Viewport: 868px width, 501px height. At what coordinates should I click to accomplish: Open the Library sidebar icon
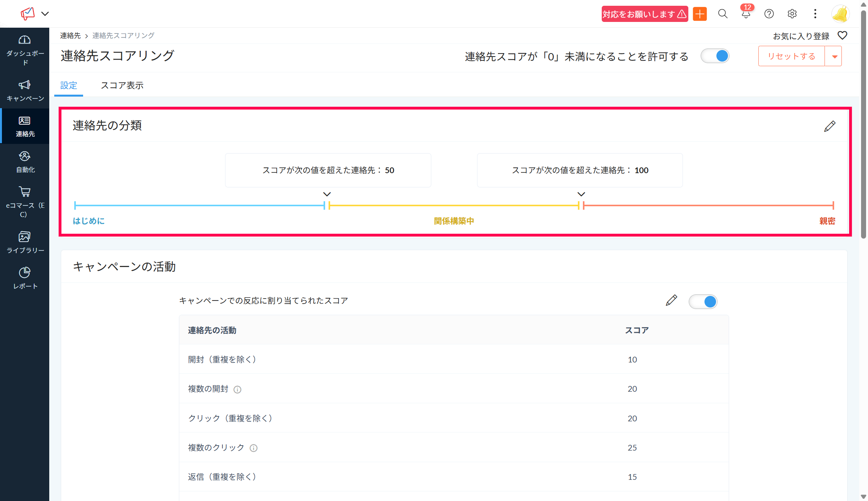coord(25,237)
